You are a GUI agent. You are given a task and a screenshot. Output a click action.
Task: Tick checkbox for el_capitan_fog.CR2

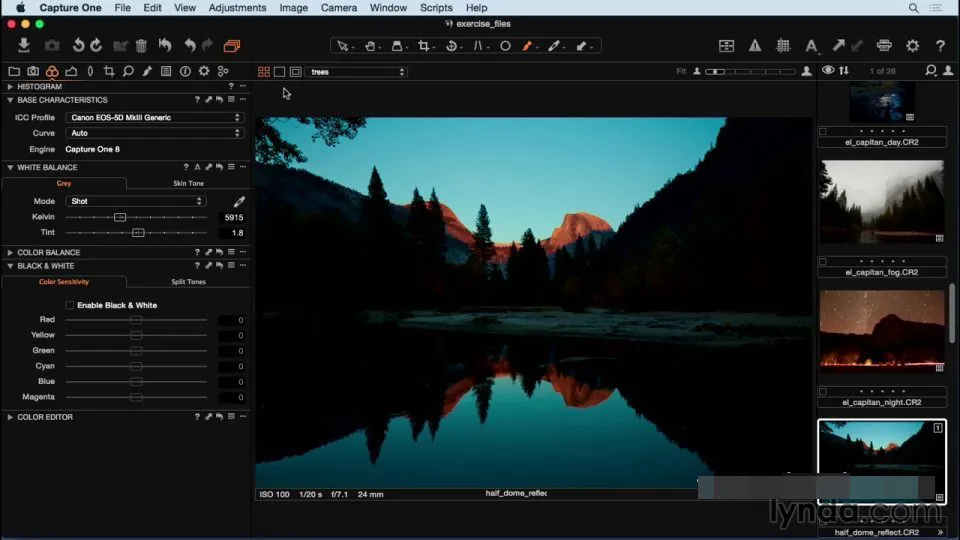(823, 261)
